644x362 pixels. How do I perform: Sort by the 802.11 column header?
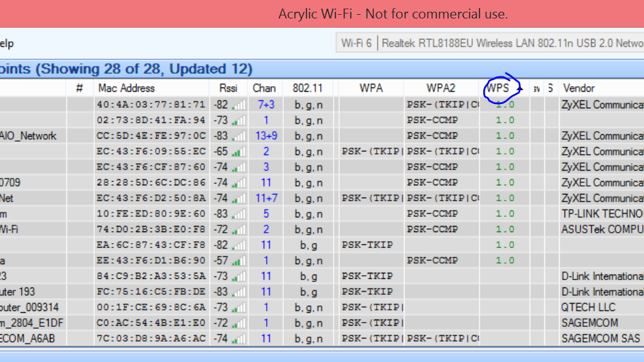307,88
